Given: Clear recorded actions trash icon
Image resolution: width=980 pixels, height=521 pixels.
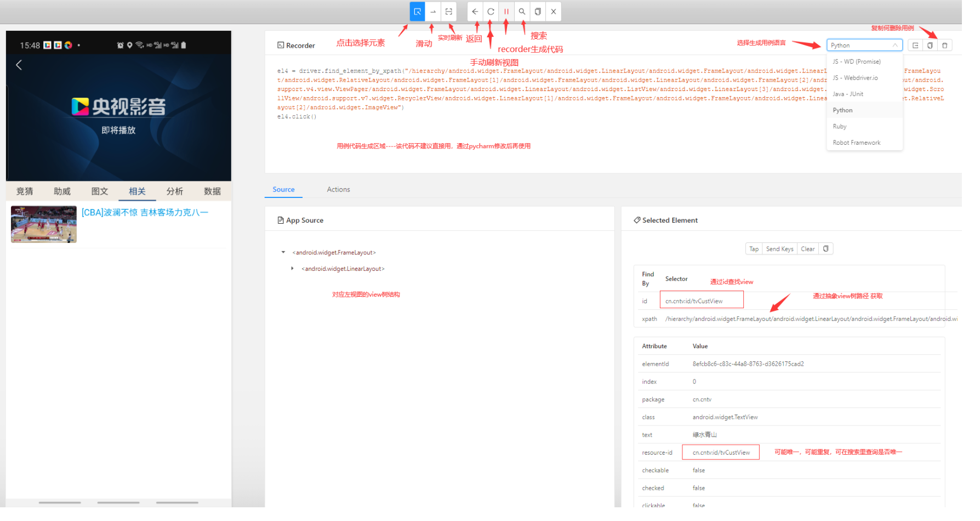Looking at the screenshot, I should 945,46.
